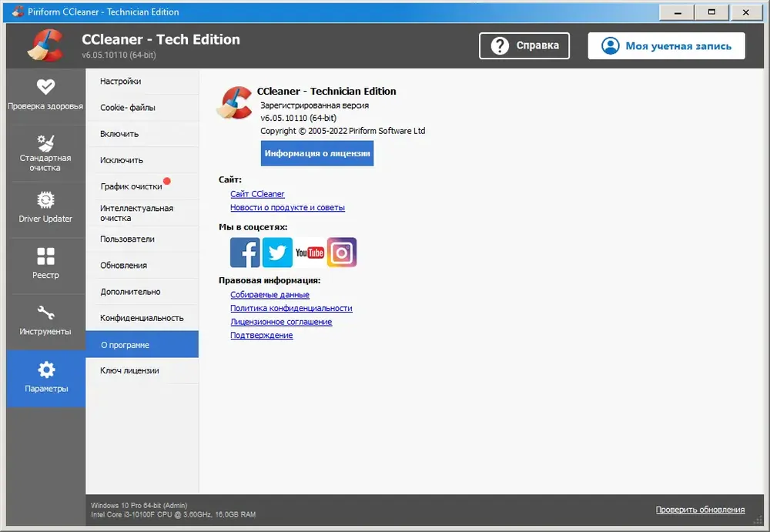770x532 pixels.
Task: Switch to the Исключить tab
Action: click(142, 160)
